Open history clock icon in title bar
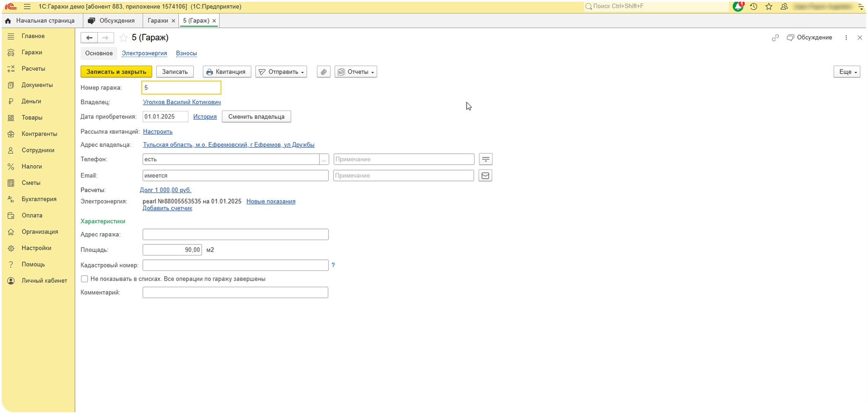868x414 pixels. pyautogui.click(x=754, y=7)
